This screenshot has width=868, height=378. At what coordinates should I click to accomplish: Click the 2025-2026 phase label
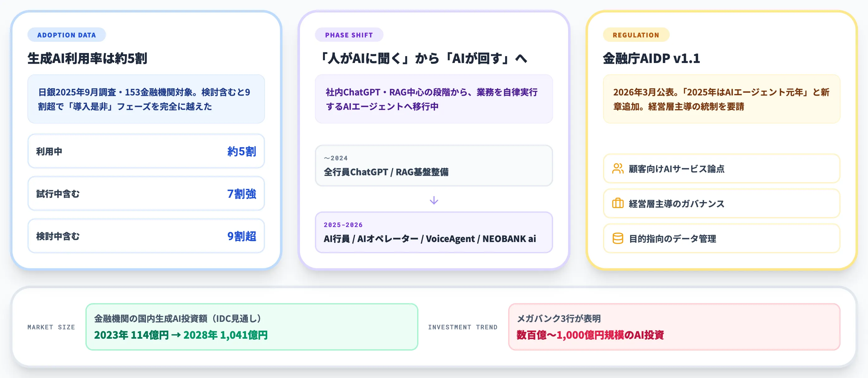(343, 225)
